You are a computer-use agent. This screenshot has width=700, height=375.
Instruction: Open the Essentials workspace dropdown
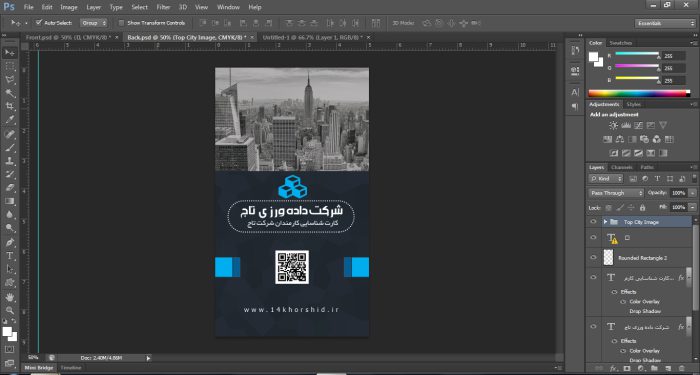(x=665, y=23)
